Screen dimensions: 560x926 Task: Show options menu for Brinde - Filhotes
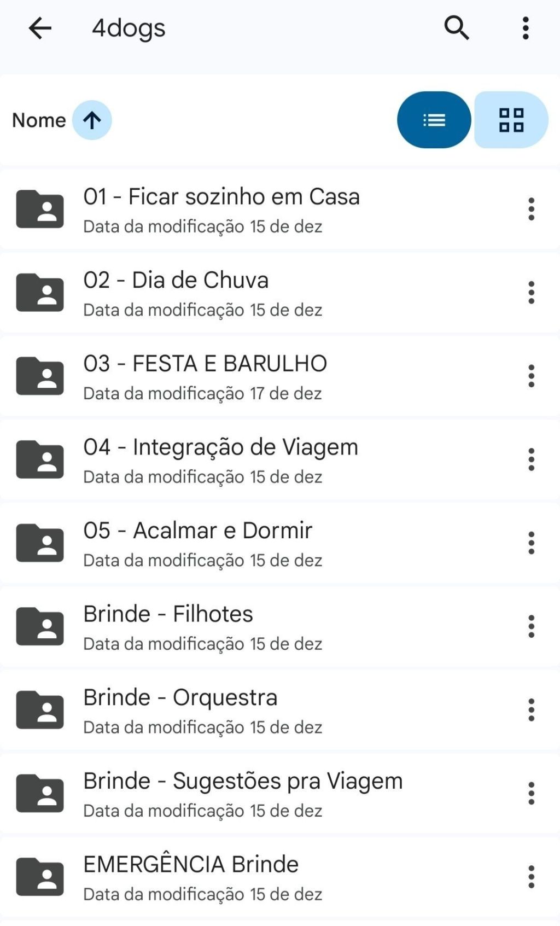531,627
